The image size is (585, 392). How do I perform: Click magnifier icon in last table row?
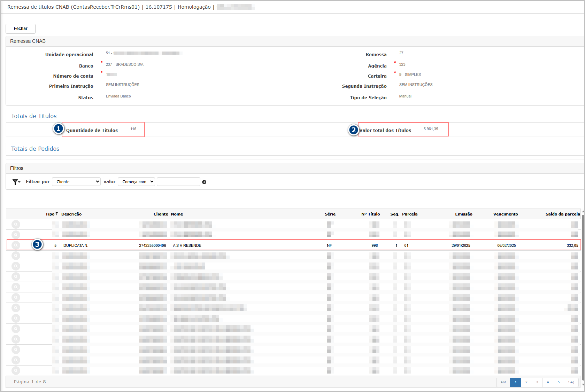pyautogui.click(x=16, y=370)
